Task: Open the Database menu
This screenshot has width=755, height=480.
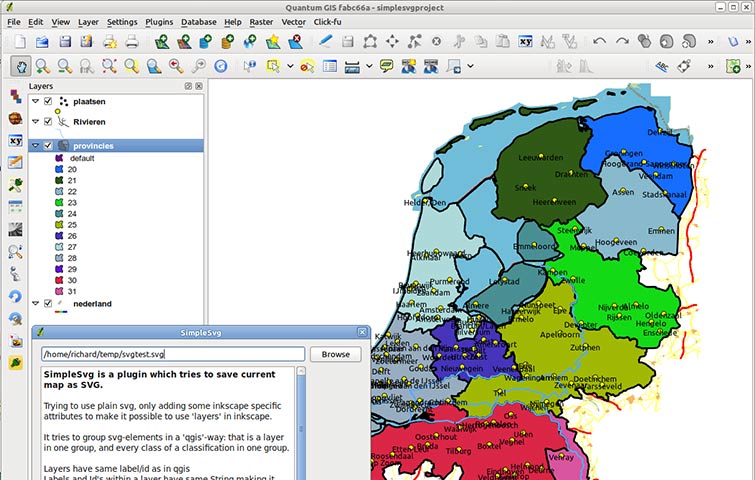Action: point(198,22)
